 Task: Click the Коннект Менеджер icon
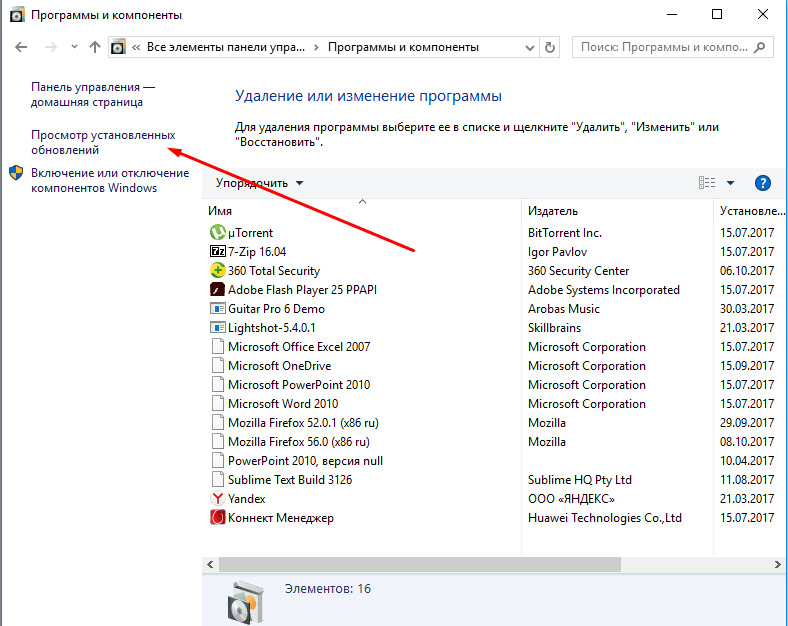pos(218,517)
